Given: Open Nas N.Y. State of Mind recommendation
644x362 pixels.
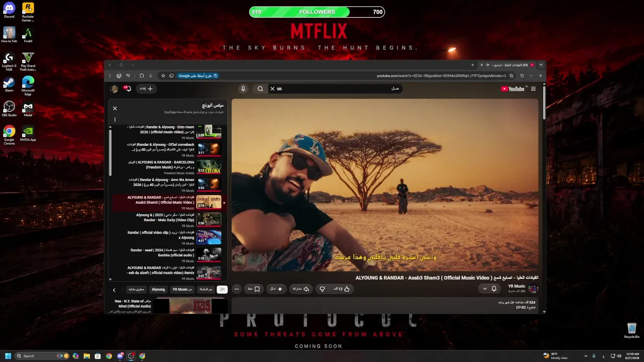Looking at the screenshot, I should coord(168,306).
